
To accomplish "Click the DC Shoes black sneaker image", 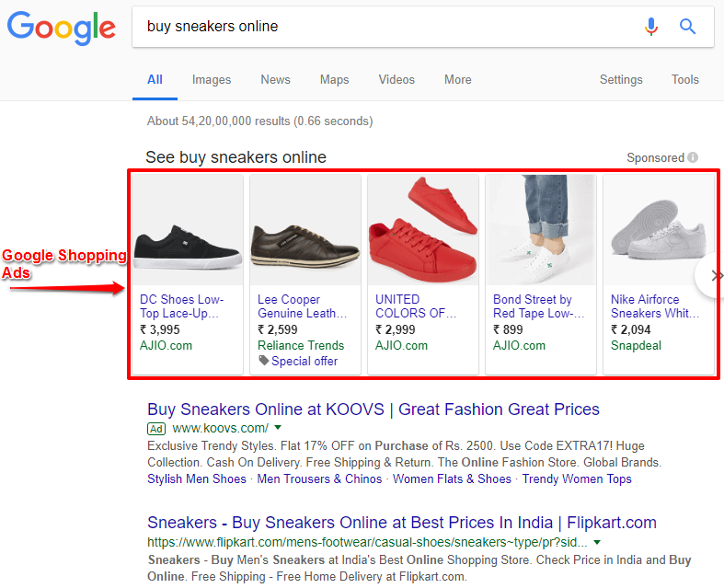I will [188, 230].
